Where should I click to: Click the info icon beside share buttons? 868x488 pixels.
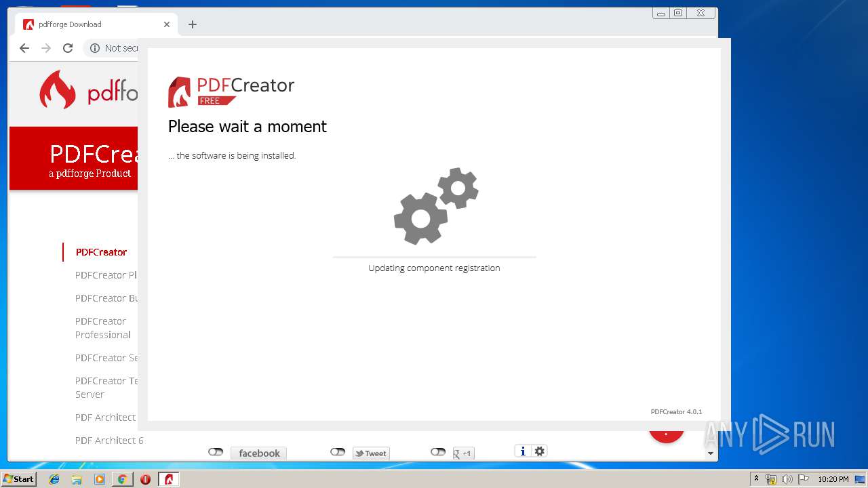tap(522, 451)
